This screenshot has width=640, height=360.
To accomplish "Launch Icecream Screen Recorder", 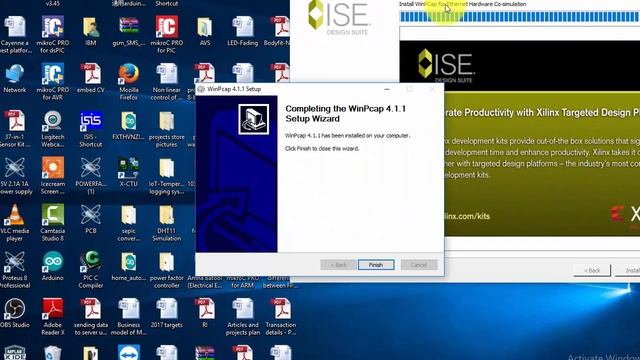I will tap(53, 176).
